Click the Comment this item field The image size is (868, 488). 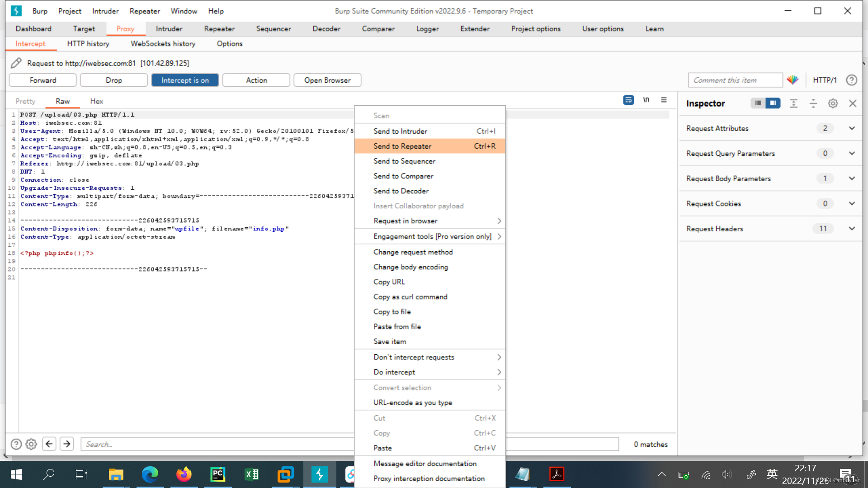[735, 80]
